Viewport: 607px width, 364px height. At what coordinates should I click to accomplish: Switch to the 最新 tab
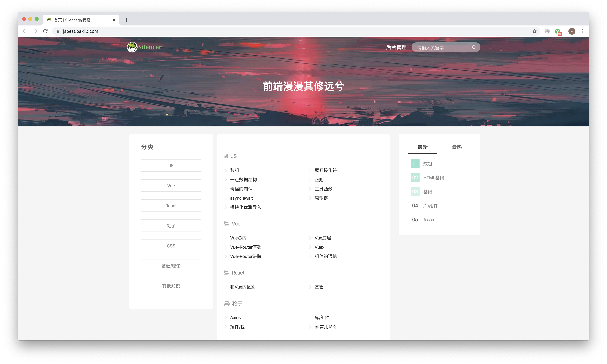tap(423, 147)
